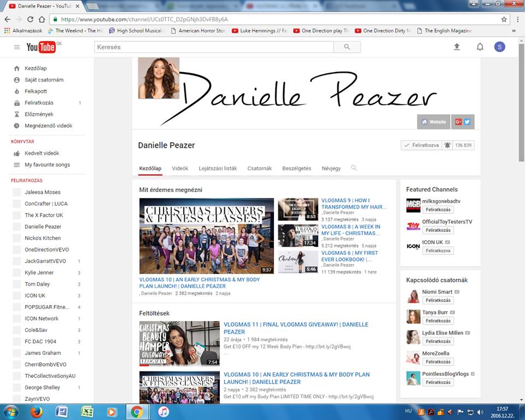This screenshot has width=525, height=420.
Task: Open VLOGMAS 6 My First Ever Lookbook link
Action: coord(349,256)
